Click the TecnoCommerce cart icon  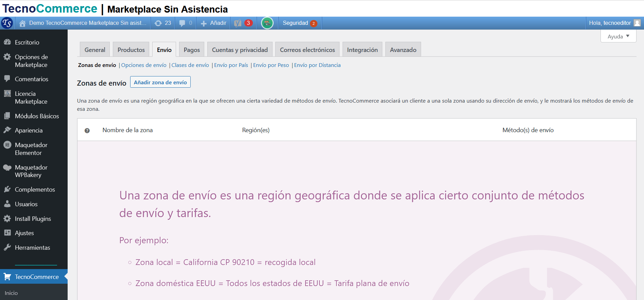click(7, 277)
